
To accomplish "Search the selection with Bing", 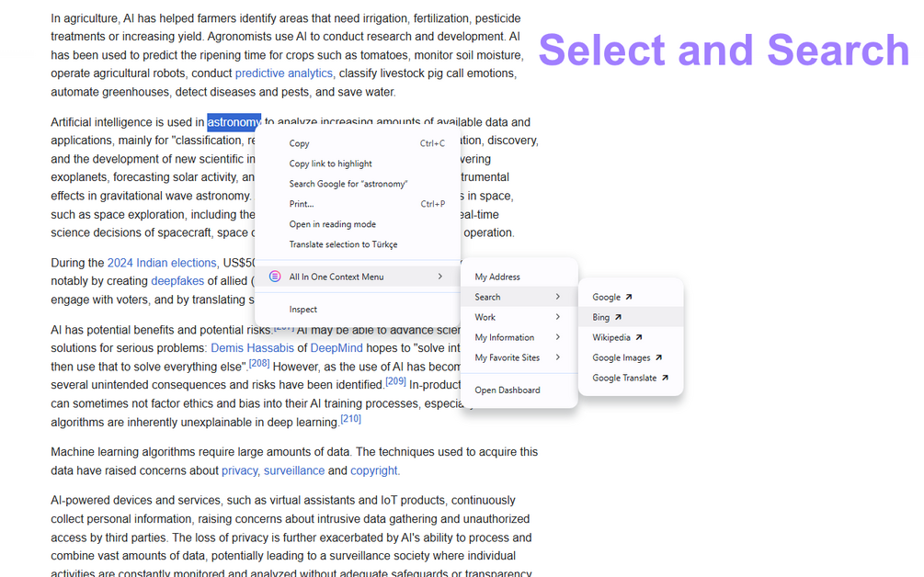I will (631, 317).
